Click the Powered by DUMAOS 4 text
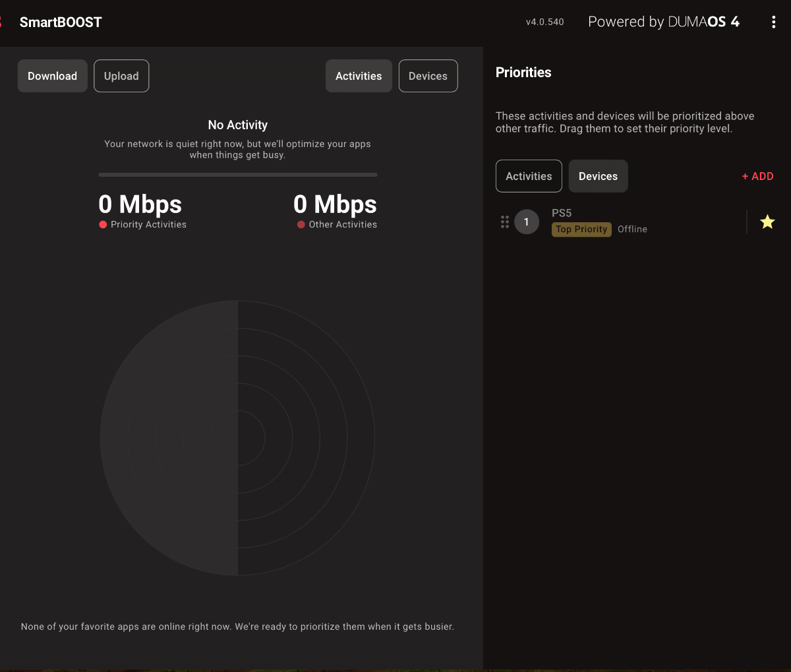 (x=664, y=22)
